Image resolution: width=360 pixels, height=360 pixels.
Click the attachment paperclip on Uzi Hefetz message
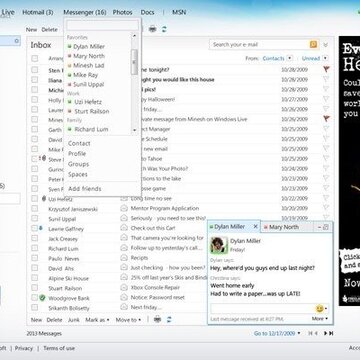tap(44, 199)
